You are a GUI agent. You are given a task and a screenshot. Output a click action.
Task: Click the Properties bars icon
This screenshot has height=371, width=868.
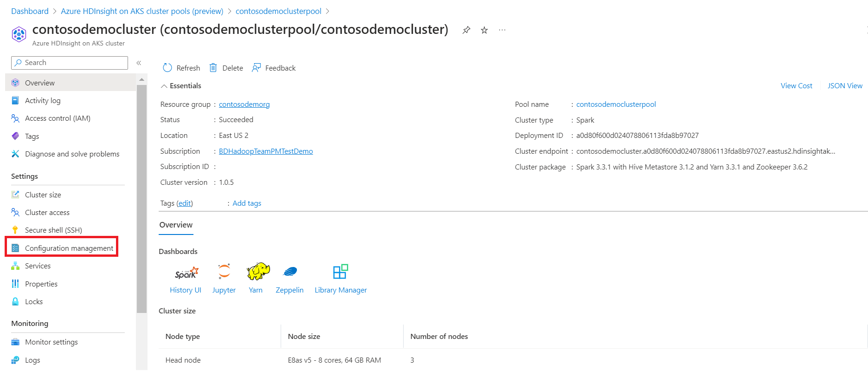[15, 284]
